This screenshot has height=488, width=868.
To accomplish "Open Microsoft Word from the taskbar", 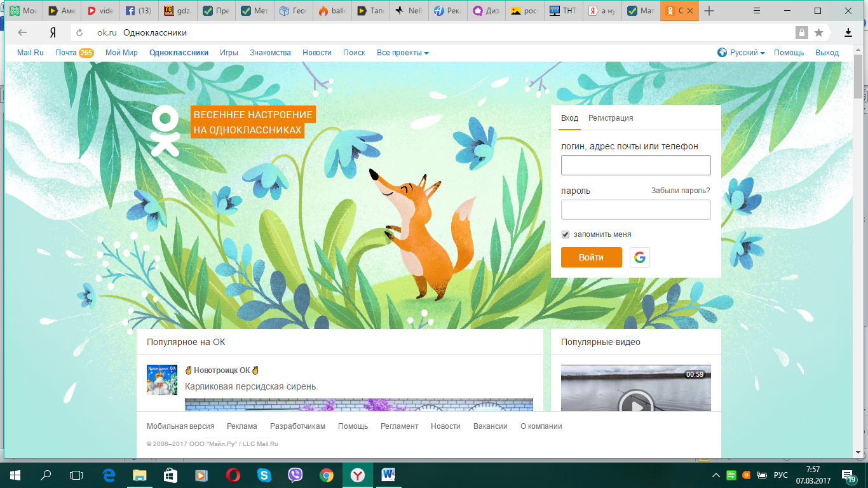I will (x=389, y=475).
